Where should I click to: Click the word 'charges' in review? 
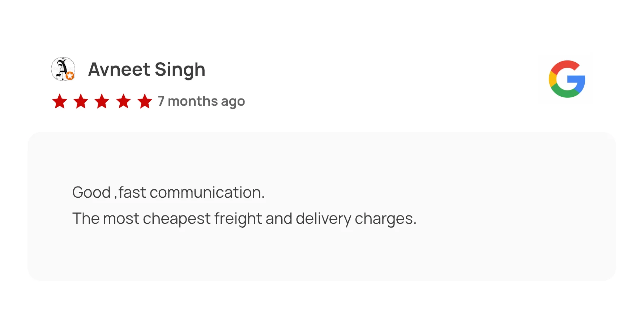(384, 219)
